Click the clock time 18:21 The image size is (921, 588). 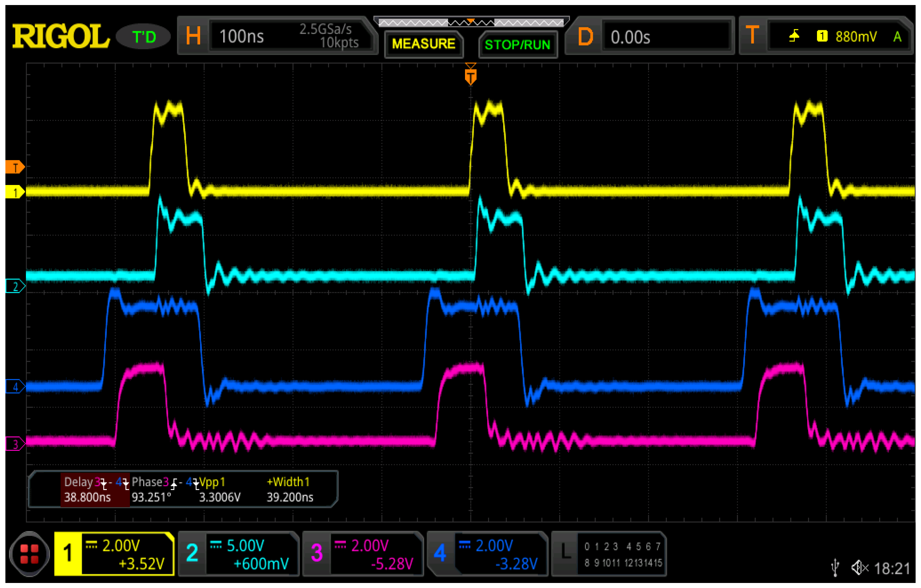click(x=892, y=569)
